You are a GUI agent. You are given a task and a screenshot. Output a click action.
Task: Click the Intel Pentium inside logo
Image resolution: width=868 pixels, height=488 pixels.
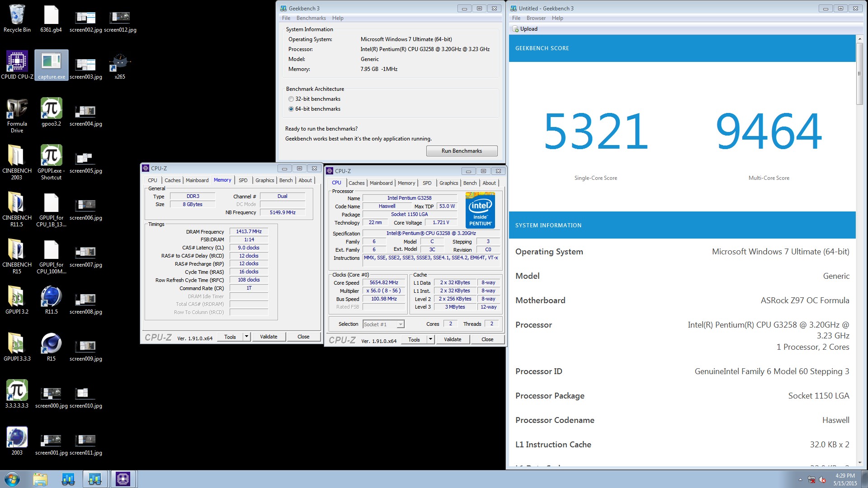coord(480,210)
